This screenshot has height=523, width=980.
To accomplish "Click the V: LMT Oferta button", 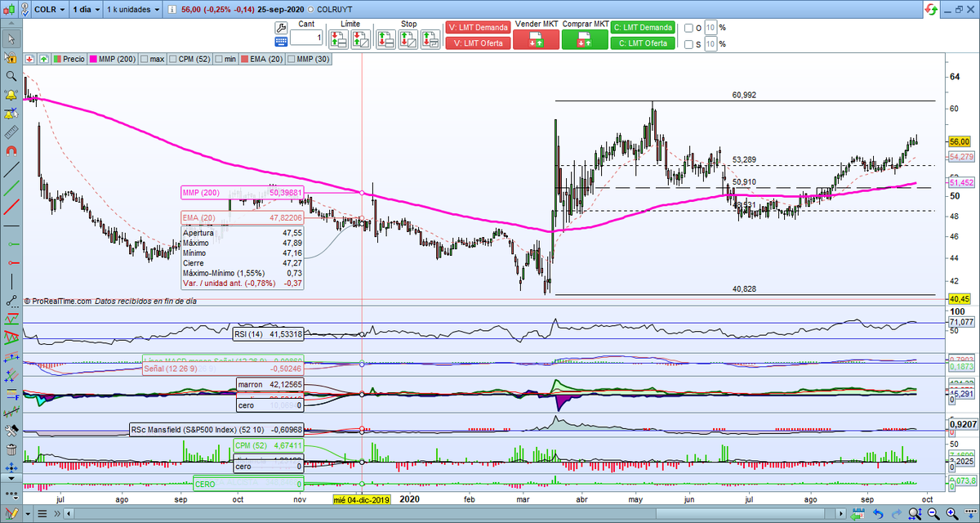I will coord(479,42).
